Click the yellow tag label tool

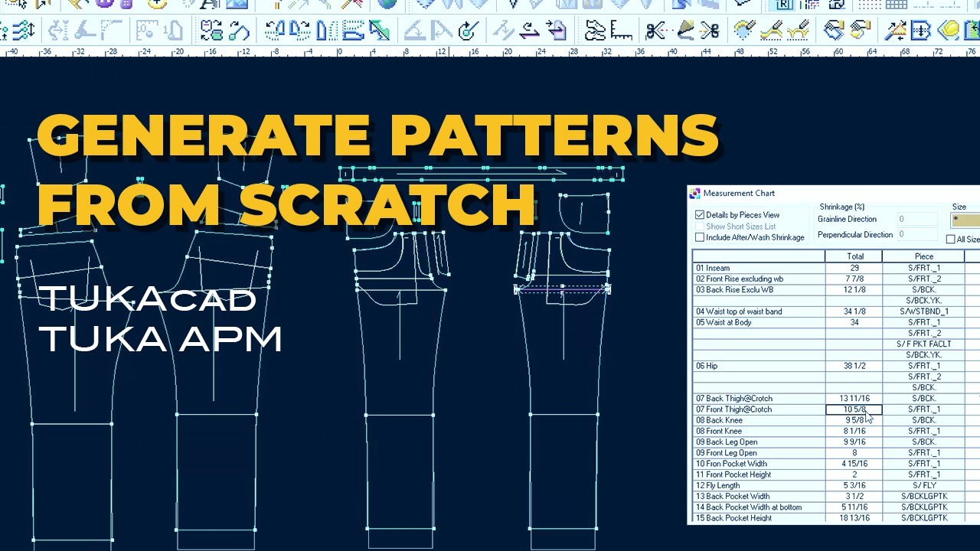(859, 31)
